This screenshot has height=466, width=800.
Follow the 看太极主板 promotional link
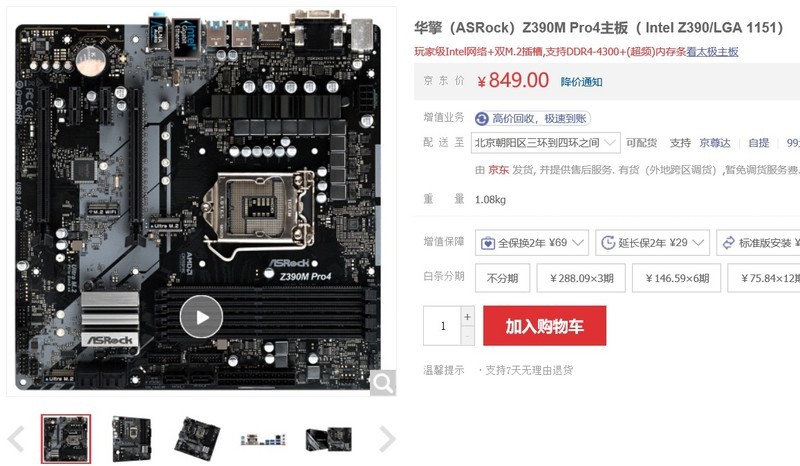[712, 52]
